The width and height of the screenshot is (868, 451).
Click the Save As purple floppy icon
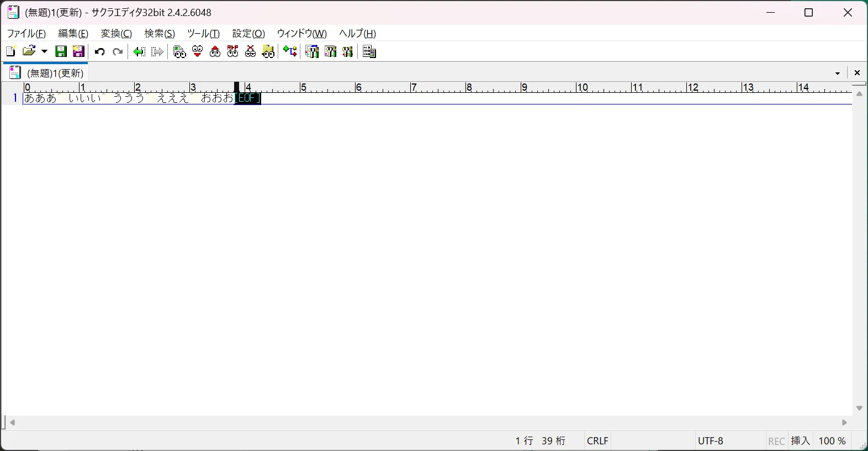(79, 51)
